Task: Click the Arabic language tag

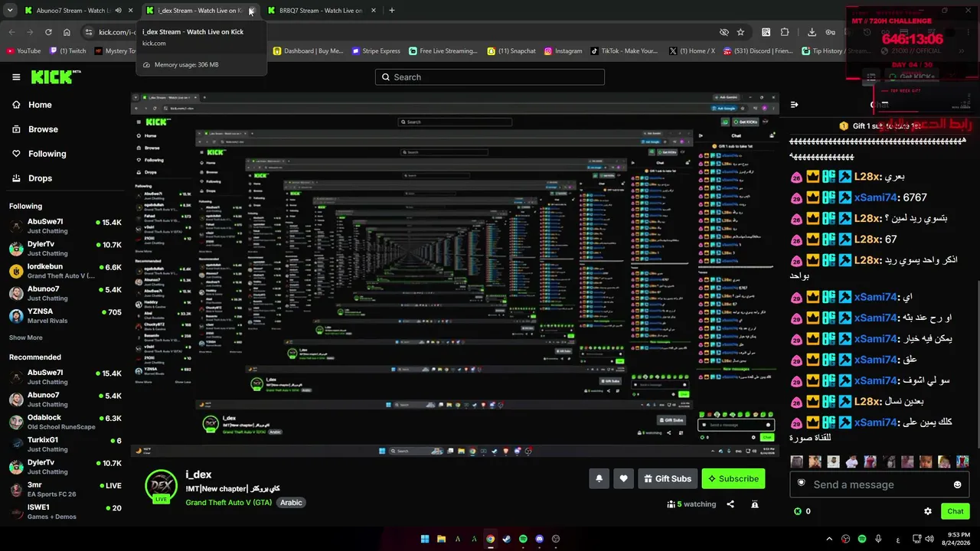Action: coord(291,503)
